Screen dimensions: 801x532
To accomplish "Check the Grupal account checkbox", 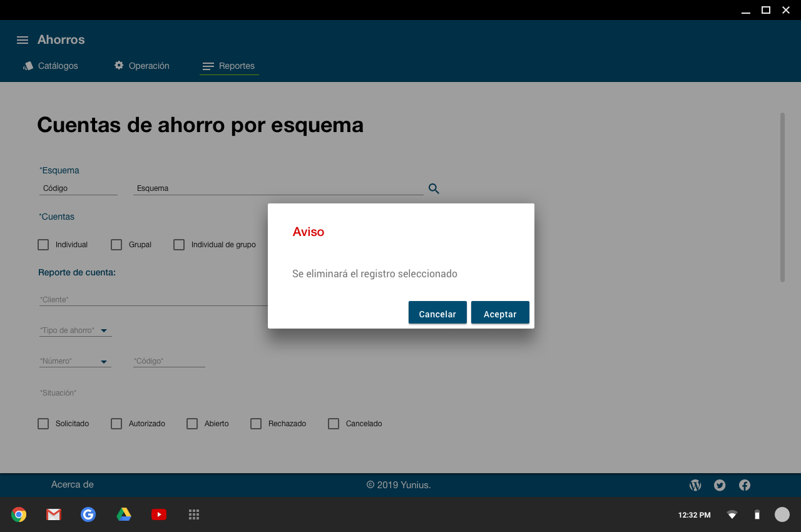I will point(116,245).
